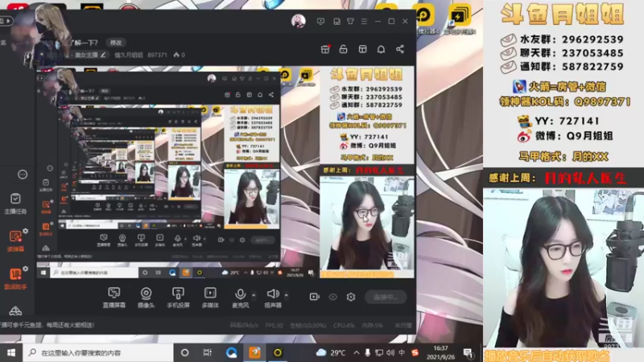Open the orange app on taskbar
Image resolution: width=644 pixels, height=362 pixels.
254,352
